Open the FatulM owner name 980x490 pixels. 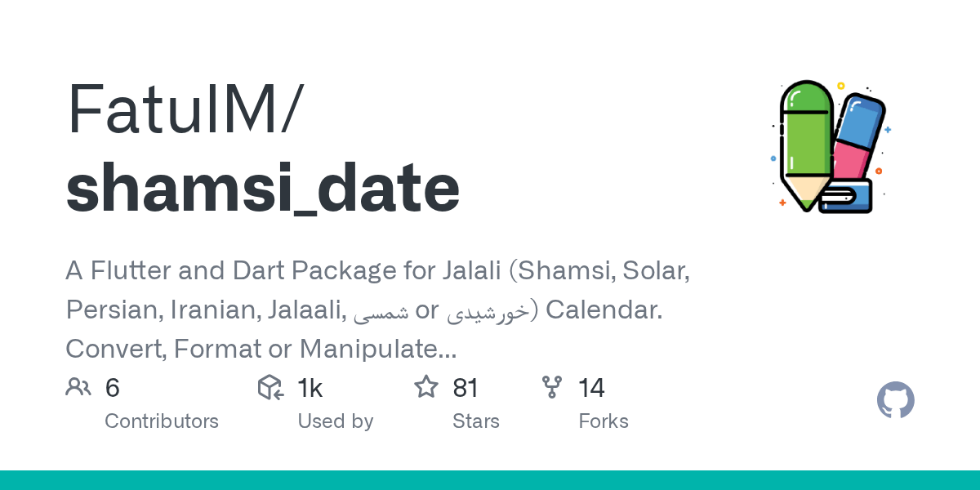[x=184, y=110]
